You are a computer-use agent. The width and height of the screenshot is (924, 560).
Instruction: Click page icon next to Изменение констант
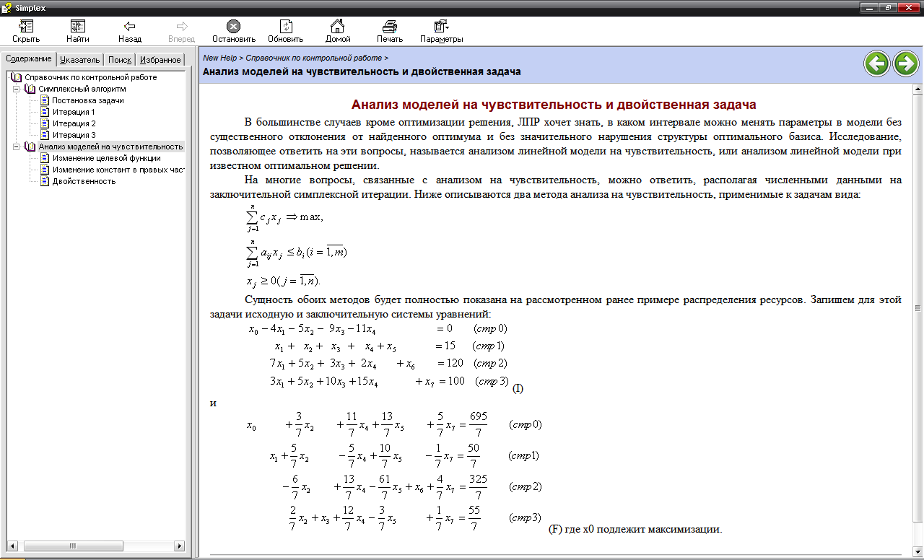point(45,170)
